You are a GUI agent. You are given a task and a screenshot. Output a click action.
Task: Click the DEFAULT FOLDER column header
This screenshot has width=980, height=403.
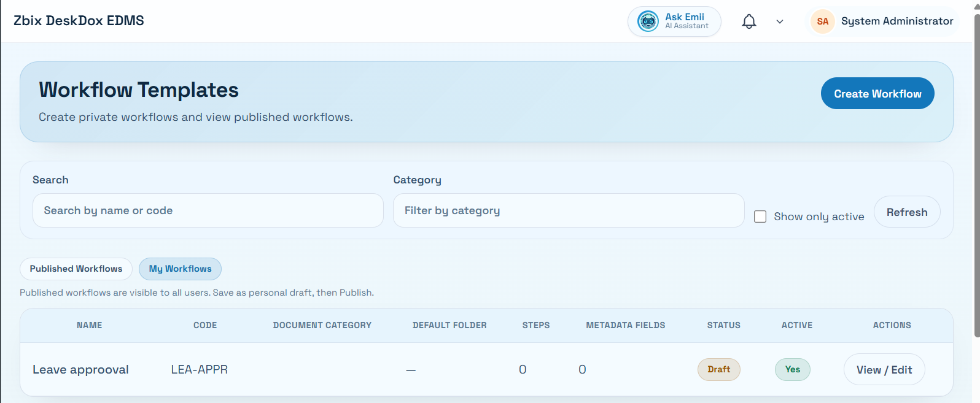tap(449, 325)
